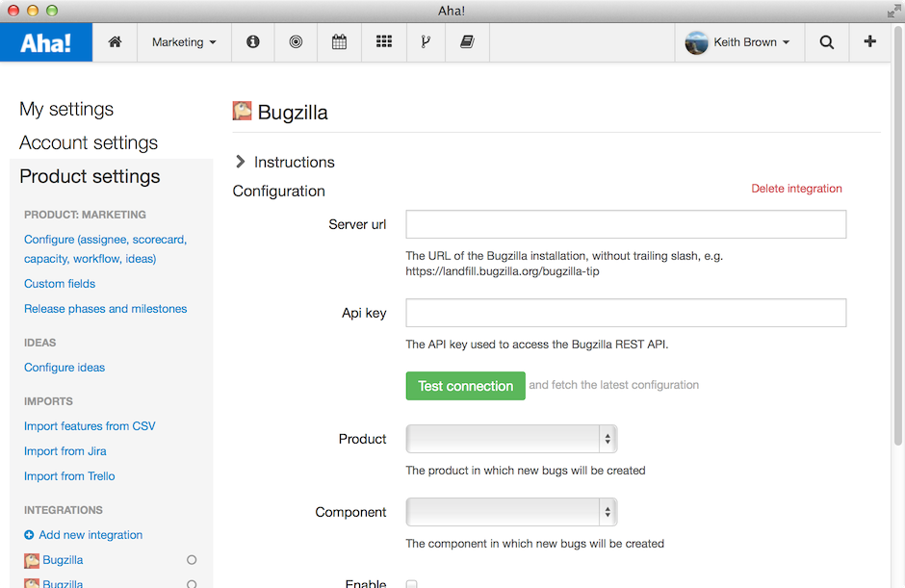Open the releases calendar icon
The height and width of the screenshot is (588, 905).
(x=339, y=41)
